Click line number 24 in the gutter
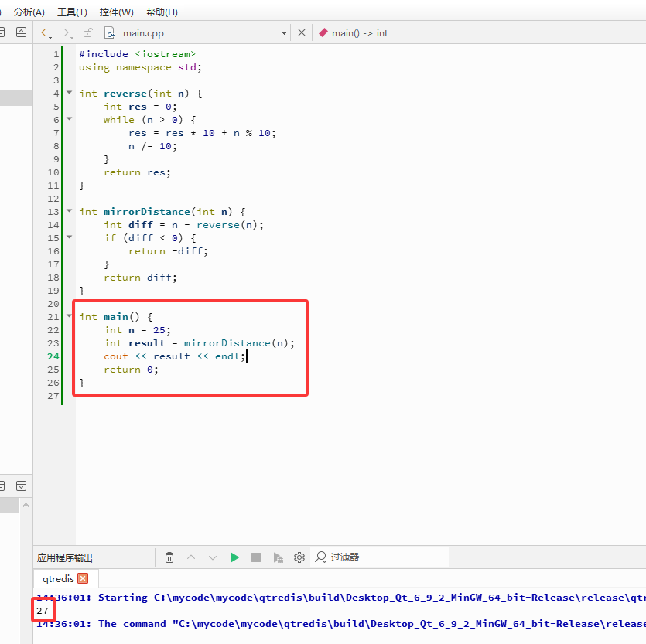 (53, 356)
